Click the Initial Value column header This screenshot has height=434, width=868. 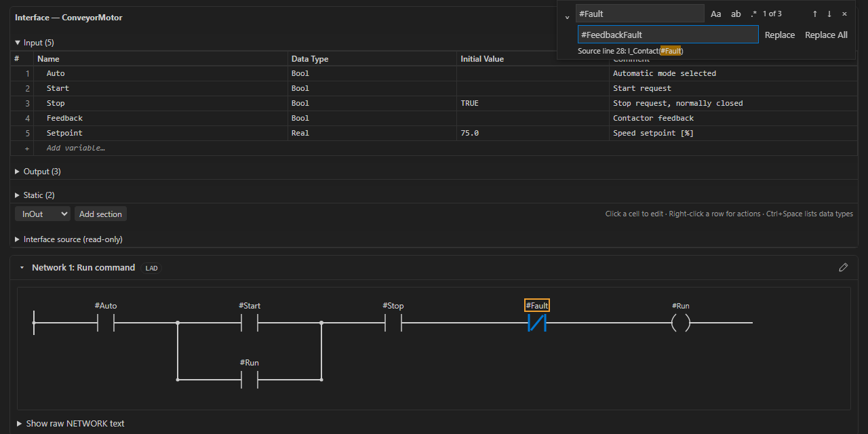click(x=533, y=59)
